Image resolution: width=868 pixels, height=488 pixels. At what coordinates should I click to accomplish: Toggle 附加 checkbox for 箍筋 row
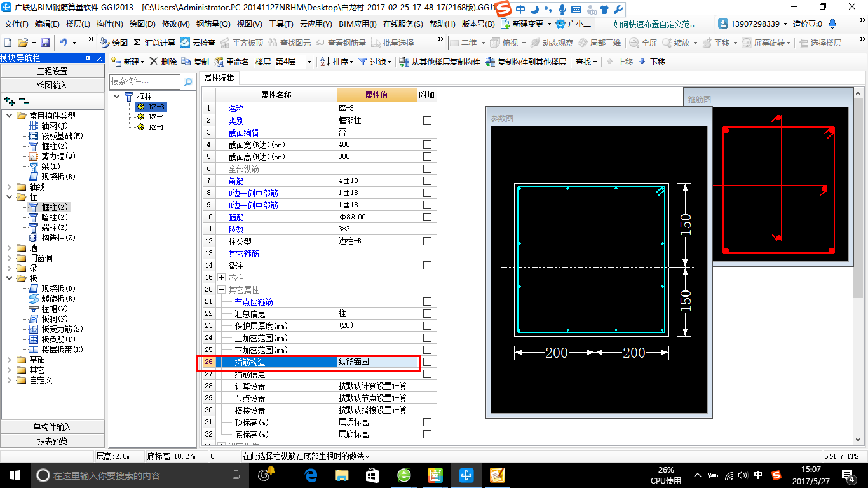pyautogui.click(x=427, y=217)
